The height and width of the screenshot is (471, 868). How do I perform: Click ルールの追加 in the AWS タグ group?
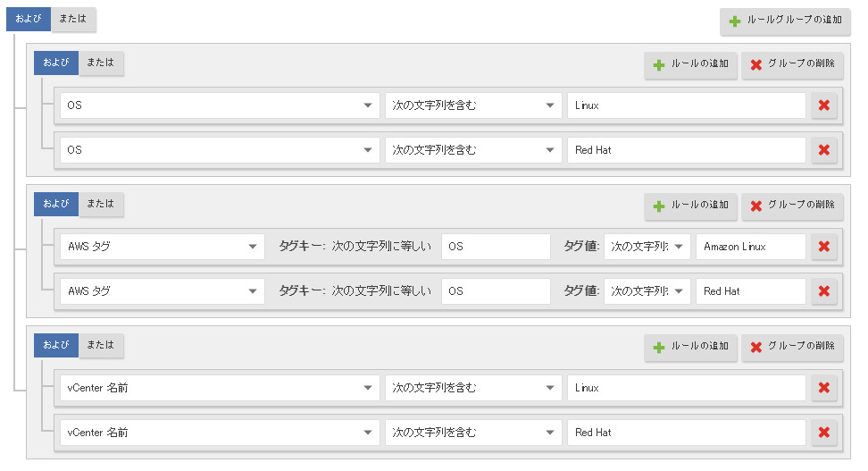point(691,206)
